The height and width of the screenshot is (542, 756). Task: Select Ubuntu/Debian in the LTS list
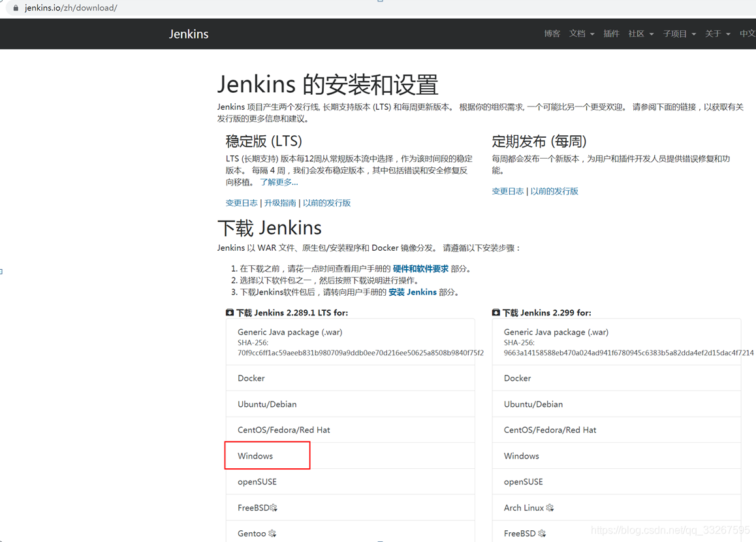point(351,404)
